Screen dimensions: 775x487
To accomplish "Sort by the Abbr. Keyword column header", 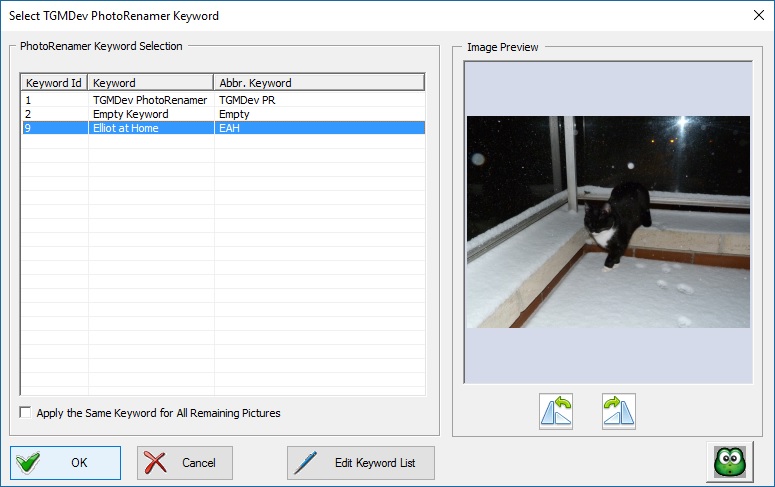I will (x=319, y=83).
